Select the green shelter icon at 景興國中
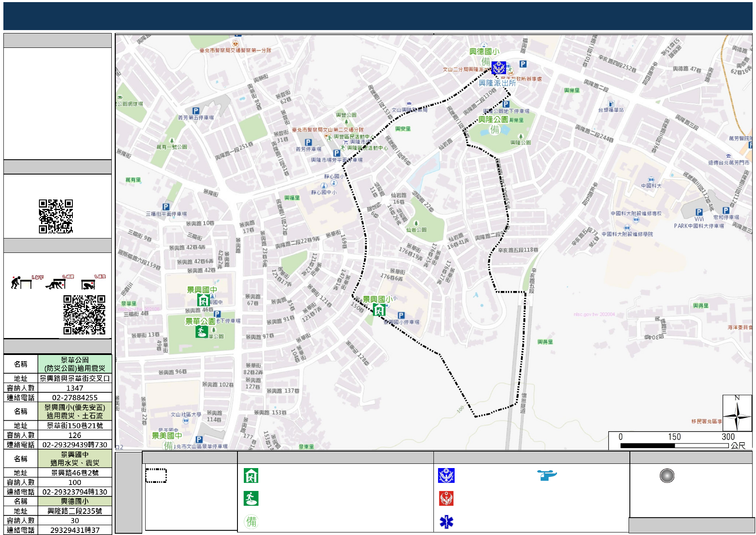This screenshot has height=535, width=756. (x=203, y=300)
